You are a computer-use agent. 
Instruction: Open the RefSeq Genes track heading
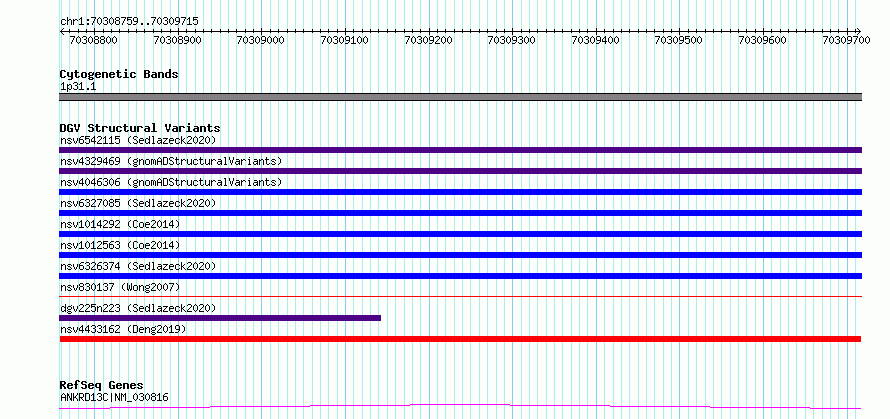(x=101, y=386)
